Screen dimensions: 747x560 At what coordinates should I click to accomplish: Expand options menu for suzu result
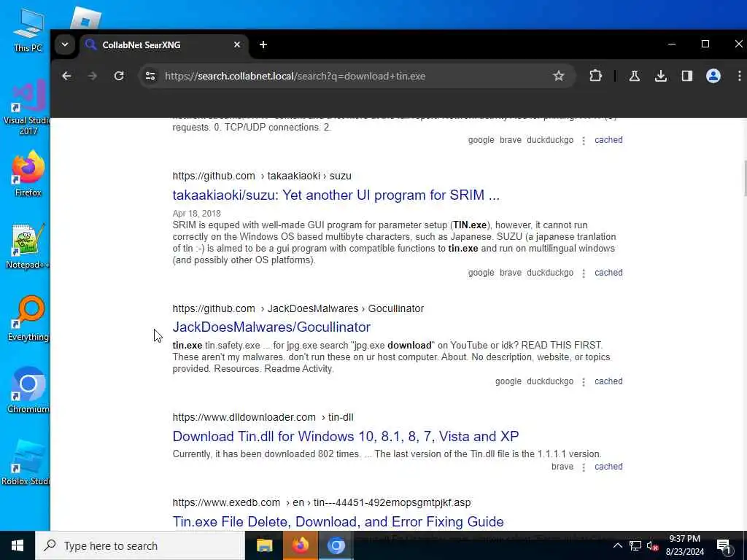click(x=584, y=273)
